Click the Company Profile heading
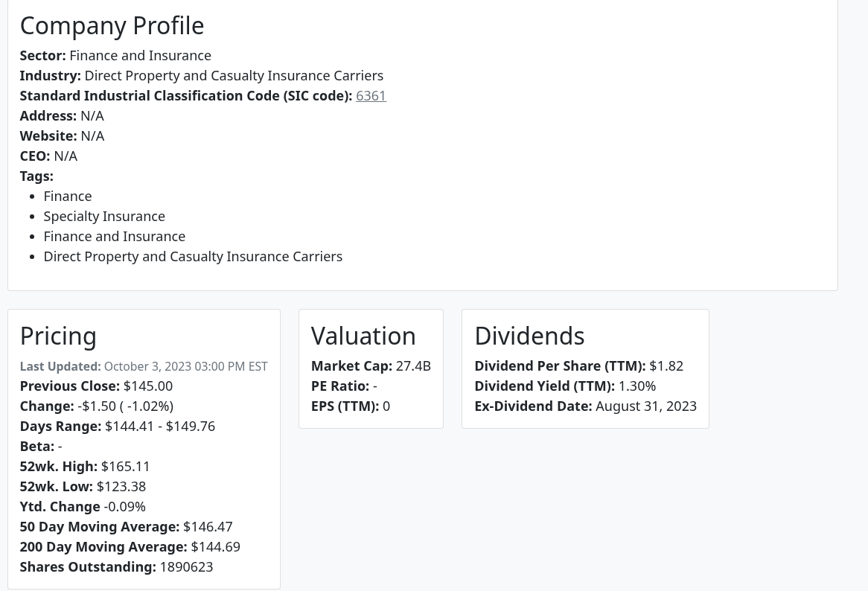The height and width of the screenshot is (591, 868). tap(112, 25)
